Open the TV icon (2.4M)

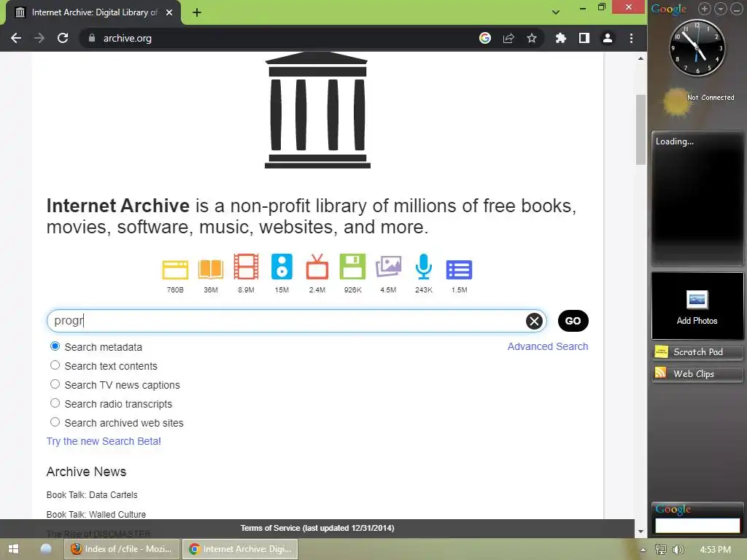point(317,267)
